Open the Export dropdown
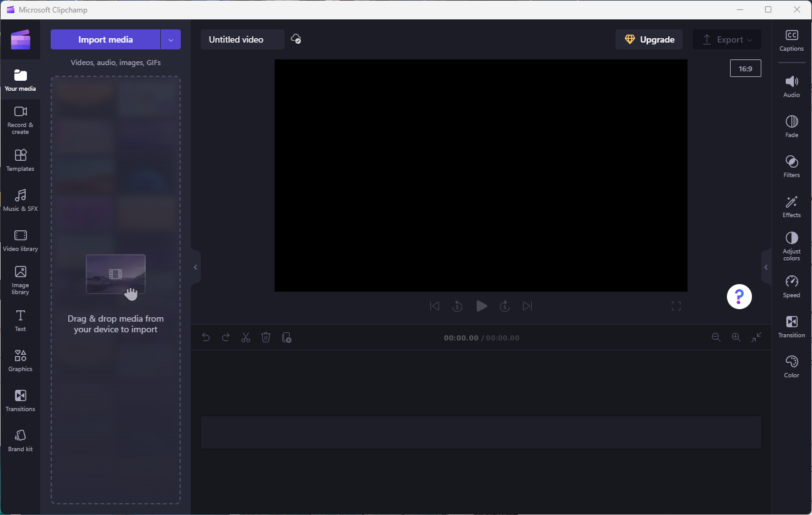The height and width of the screenshot is (515, 812). (x=727, y=39)
